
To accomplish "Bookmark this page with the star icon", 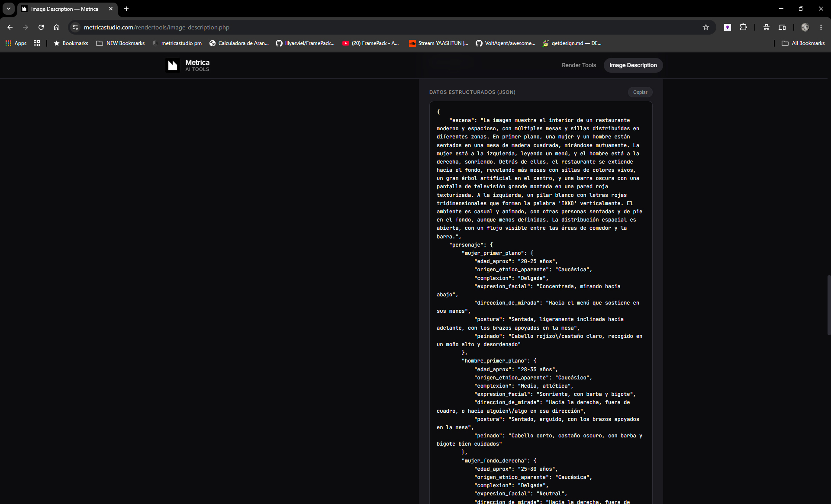I will [706, 27].
